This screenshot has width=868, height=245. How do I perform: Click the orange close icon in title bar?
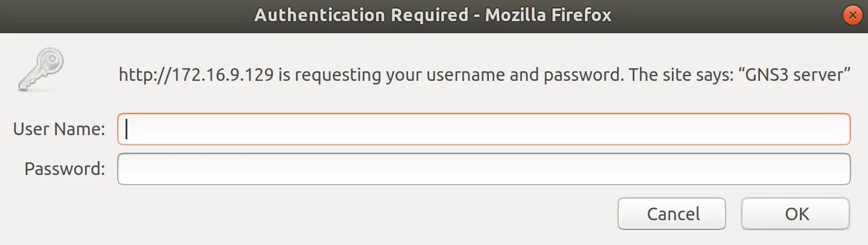[x=852, y=16]
